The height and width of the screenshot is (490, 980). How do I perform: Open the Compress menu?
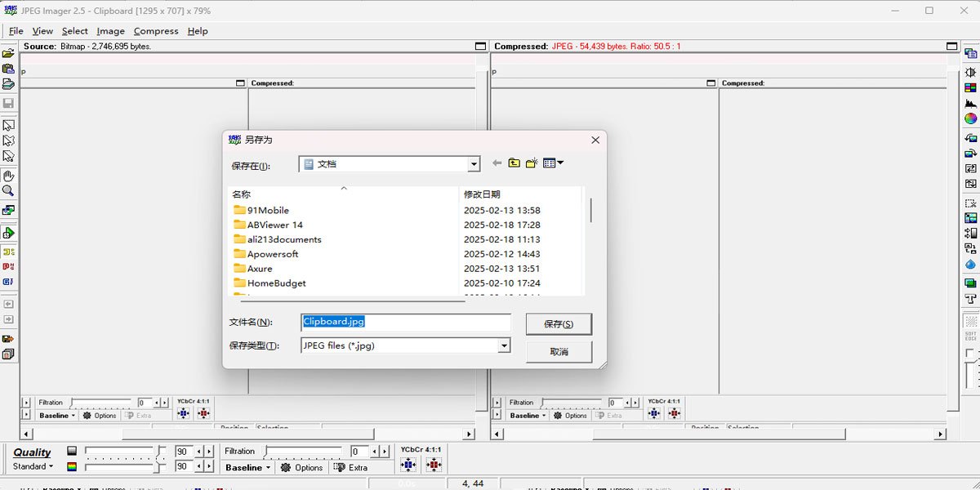[156, 30]
